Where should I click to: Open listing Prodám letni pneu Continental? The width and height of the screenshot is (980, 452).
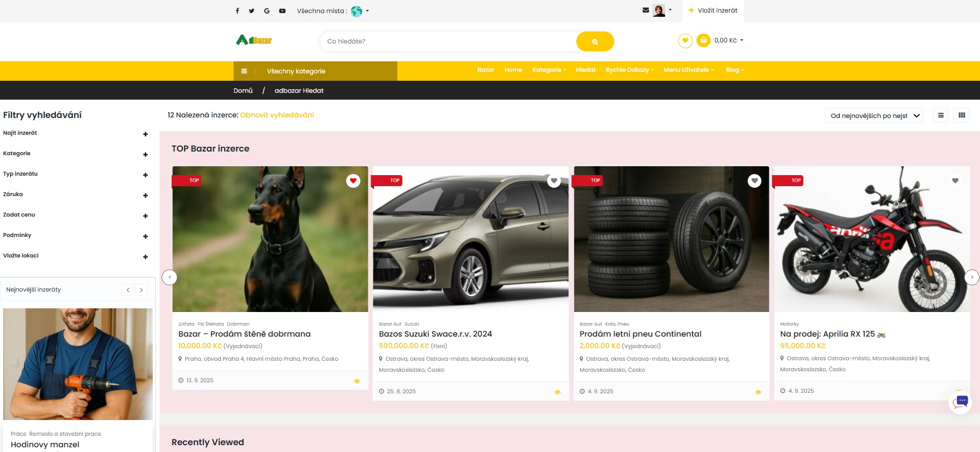pos(640,334)
